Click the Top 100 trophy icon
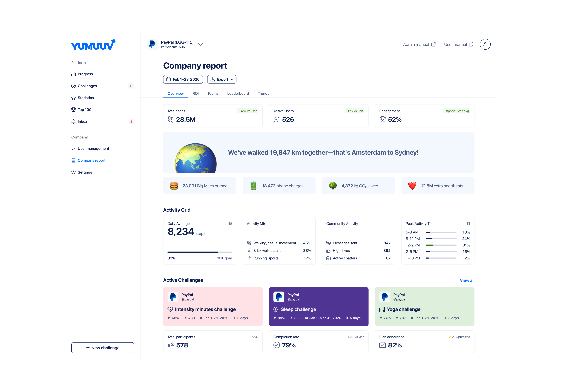This screenshot has height=392, width=562. click(x=73, y=110)
